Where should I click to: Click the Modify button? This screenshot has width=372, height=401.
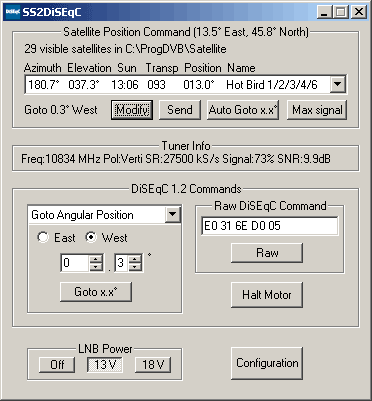132,110
